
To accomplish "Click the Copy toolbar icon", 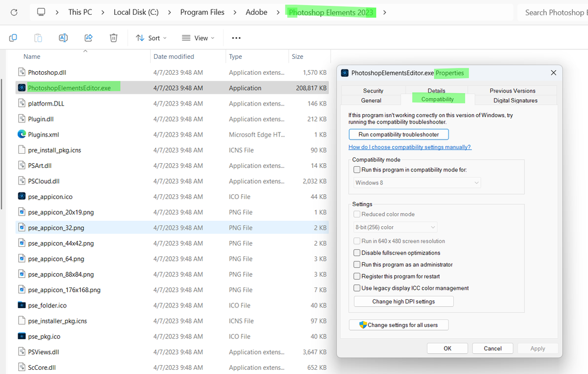I will point(13,38).
